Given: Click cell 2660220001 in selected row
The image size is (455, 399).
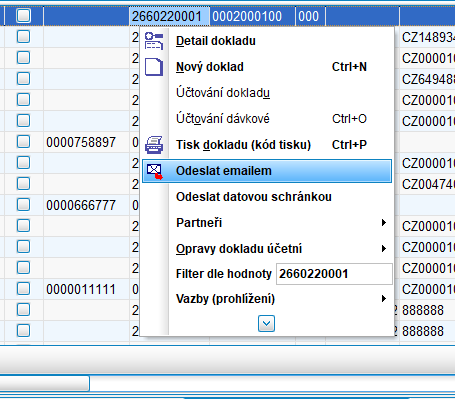Looking at the screenshot, I should [170, 16].
